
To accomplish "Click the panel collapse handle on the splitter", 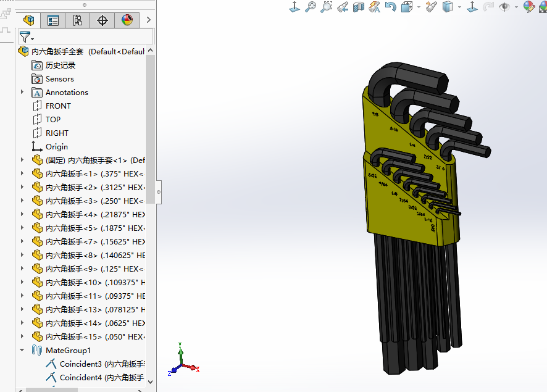I will 159,192.
